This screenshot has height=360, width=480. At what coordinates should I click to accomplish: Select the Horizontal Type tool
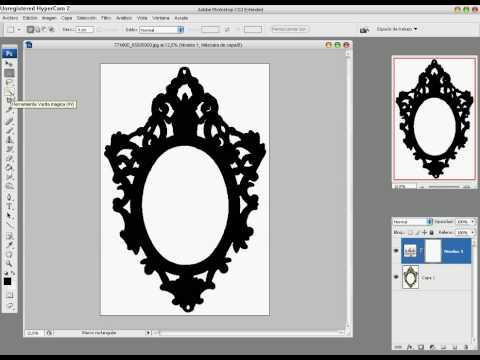tap(9, 207)
